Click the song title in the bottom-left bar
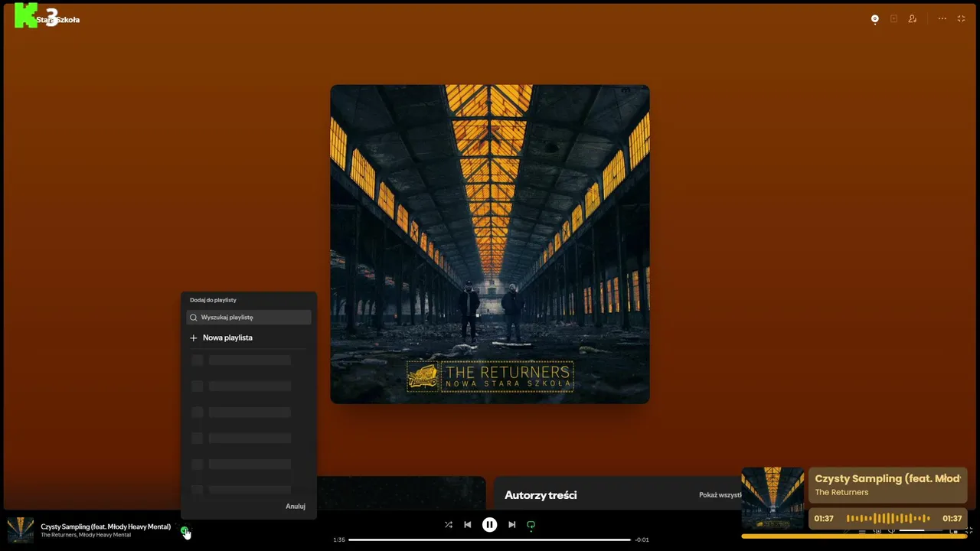 pyautogui.click(x=106, y=527)
